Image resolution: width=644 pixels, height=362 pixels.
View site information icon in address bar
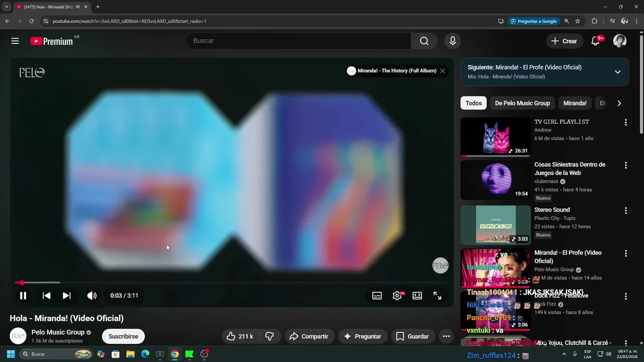click(x=46, y=21)
